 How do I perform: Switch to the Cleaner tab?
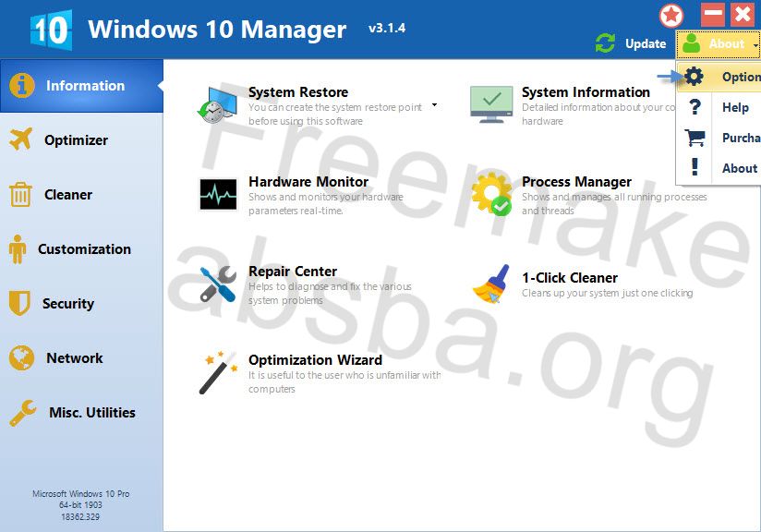81,195
